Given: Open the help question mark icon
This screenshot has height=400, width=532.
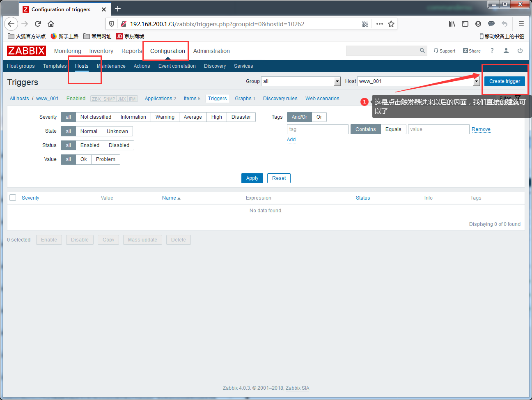Looking at the screenshot, I should pyautogui.click(x=492, y=51).
